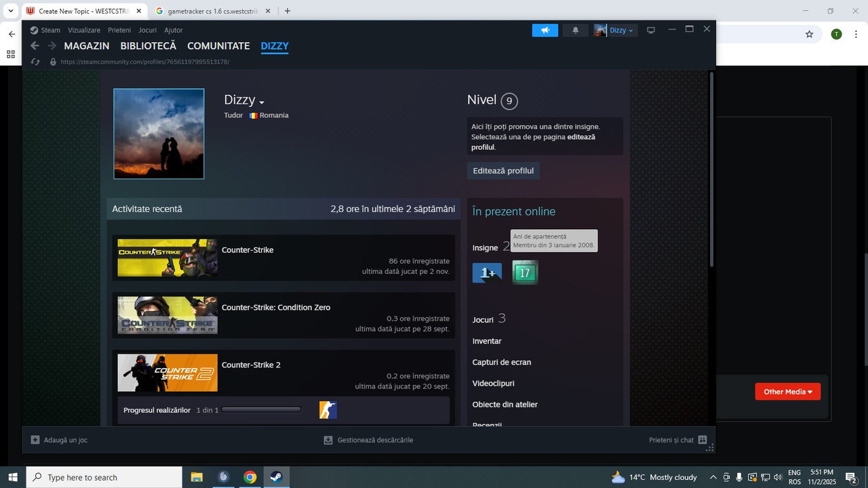
Task: Open Counter-Strike: Condition Zero title link
Action: pyautogui.click(x=276, y=308)
